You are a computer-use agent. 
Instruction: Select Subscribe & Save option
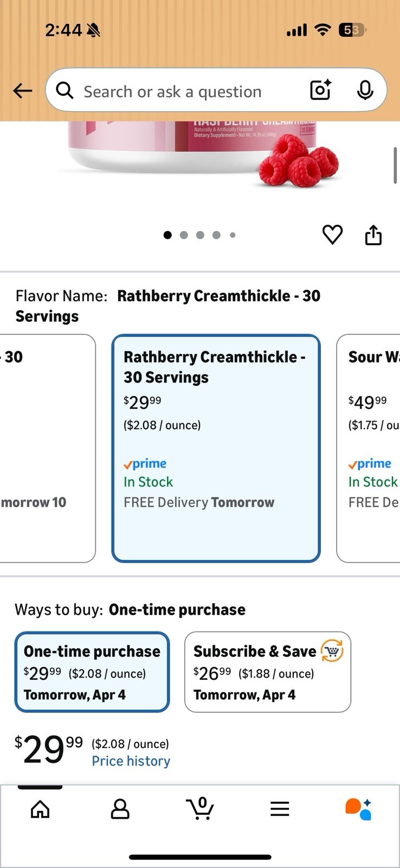coord(268,672)
